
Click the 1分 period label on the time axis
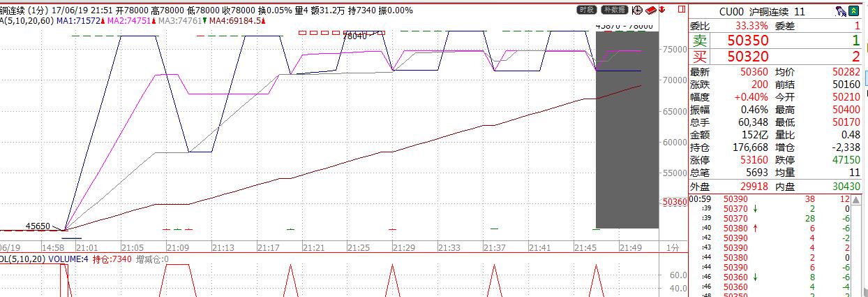[672, 247]
